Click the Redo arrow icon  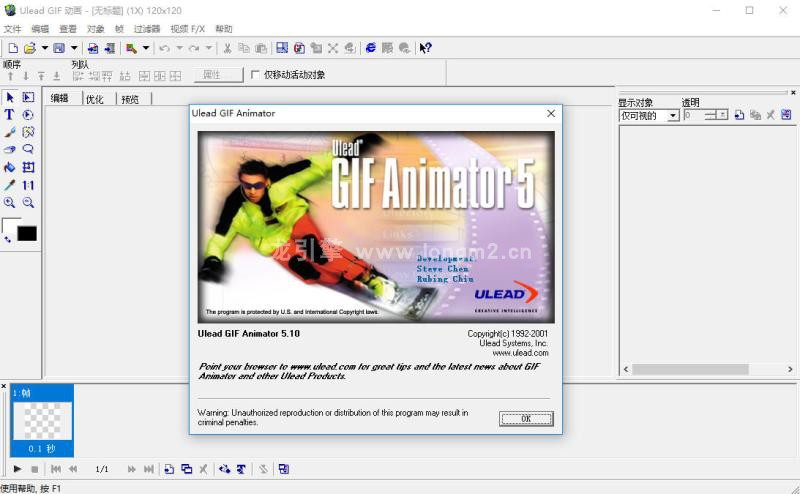pyautogui.click(x=194, y=48)
